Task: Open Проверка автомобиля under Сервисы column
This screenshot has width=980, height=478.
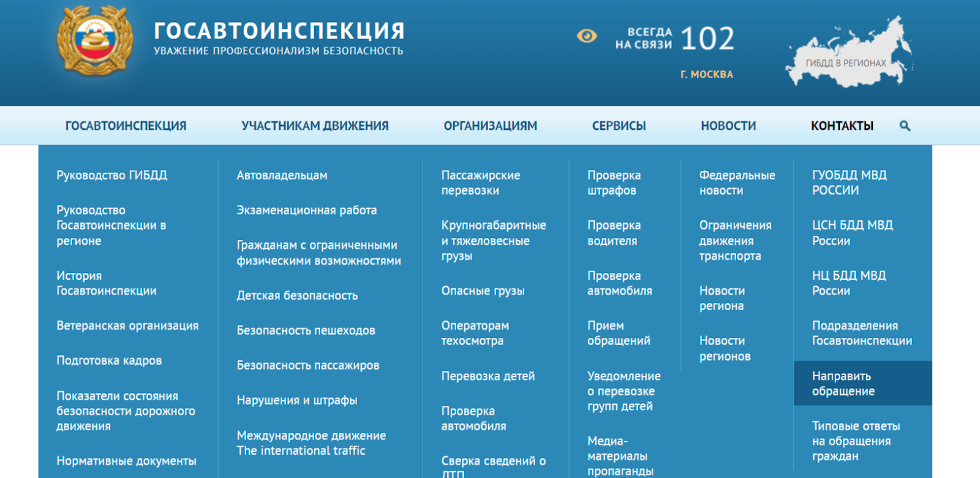Action: click(620, 283)
